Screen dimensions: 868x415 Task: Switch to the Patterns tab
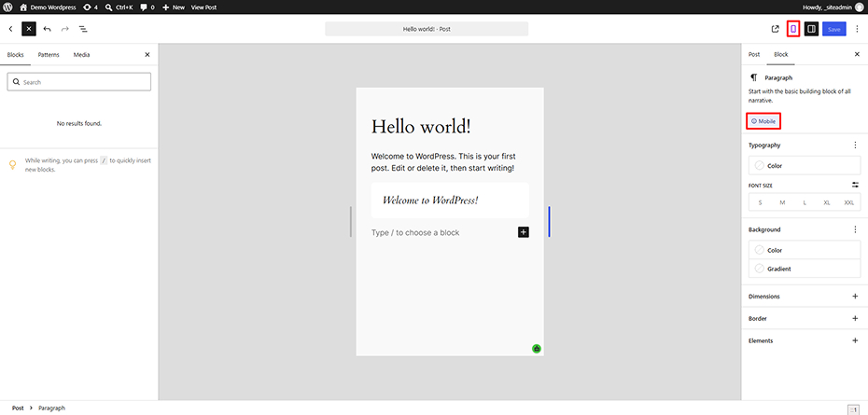coord(49,55)
